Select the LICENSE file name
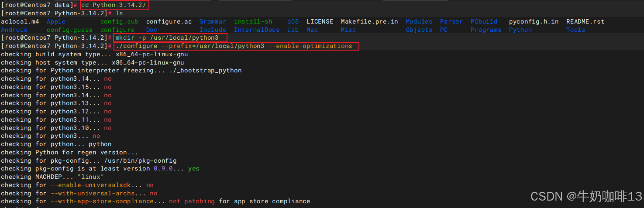Viewport: 644px width, 208px height. pos(320,21)
